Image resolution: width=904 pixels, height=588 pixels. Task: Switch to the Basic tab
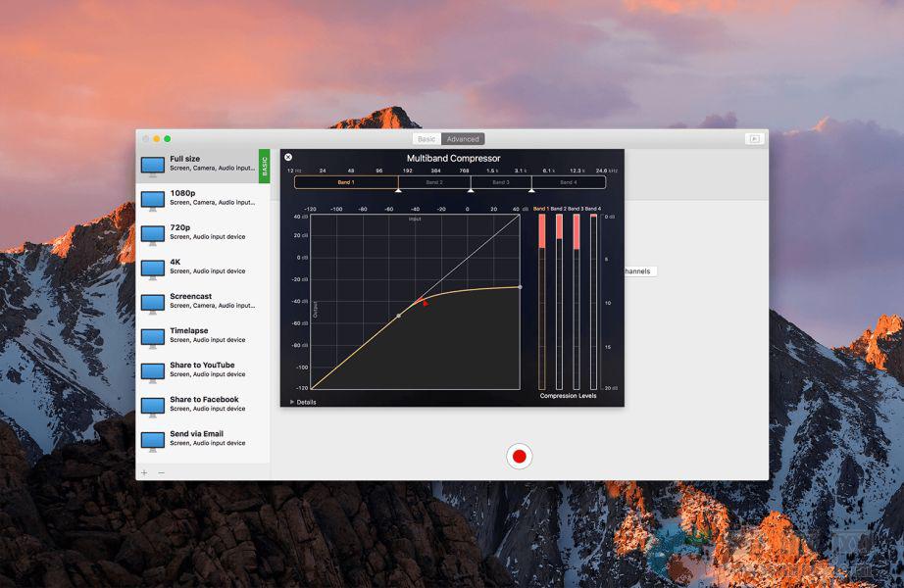click(x=427, y=139)
